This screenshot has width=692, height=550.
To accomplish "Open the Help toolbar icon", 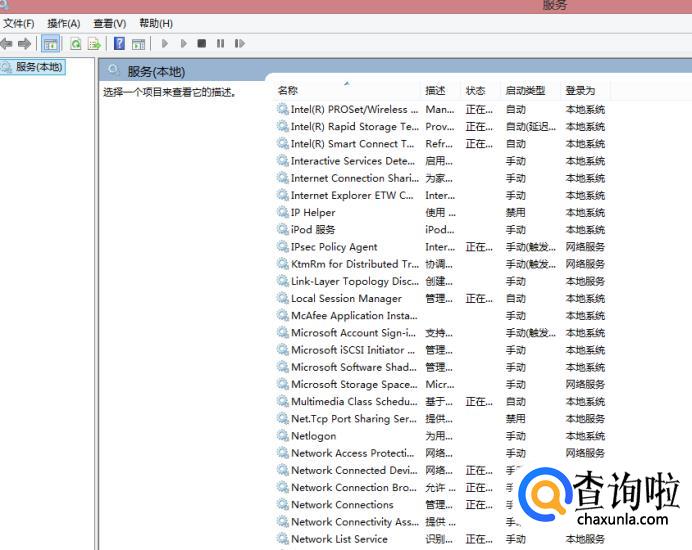I will click(119, 43).
